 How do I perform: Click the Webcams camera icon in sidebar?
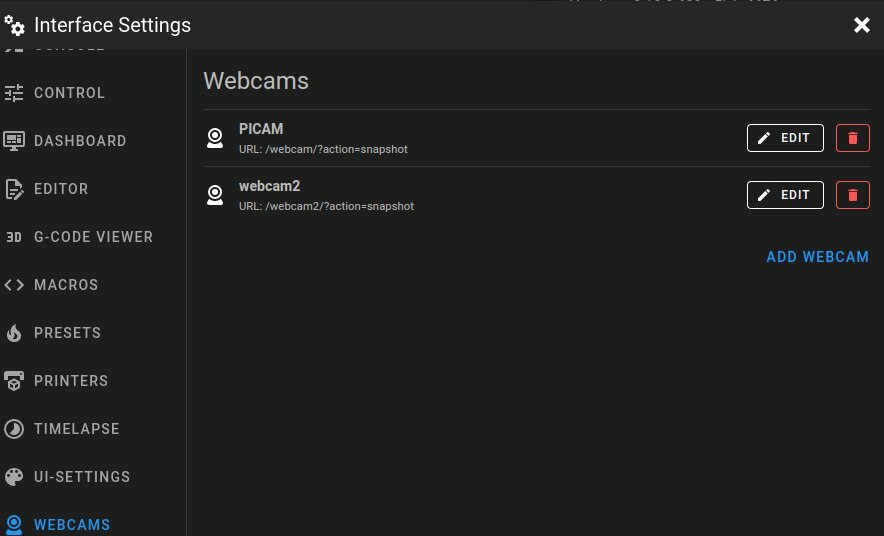click(x=14, y=525)
